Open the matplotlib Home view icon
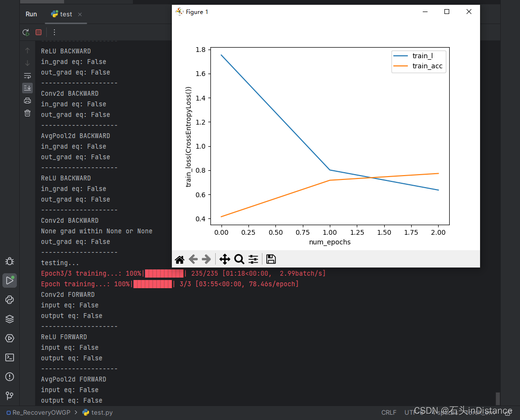This screenshot has height=420, width=520. click(x=179, y=259)
